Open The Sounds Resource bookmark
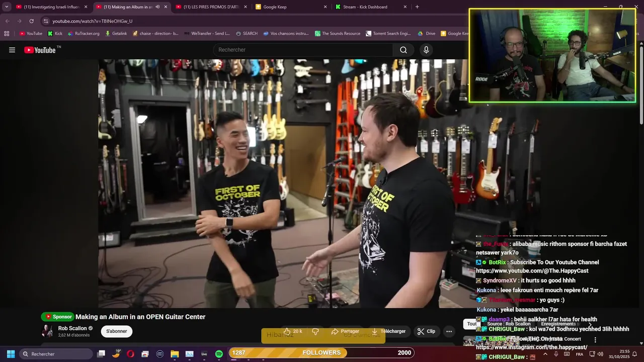This screenshot has height=362, width=644. [338, 34]
